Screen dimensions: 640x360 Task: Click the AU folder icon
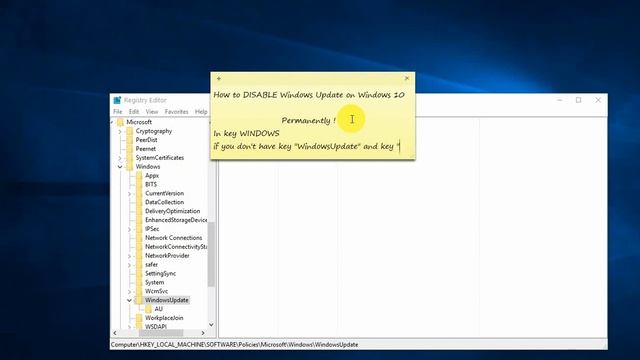tap(149, 309)
